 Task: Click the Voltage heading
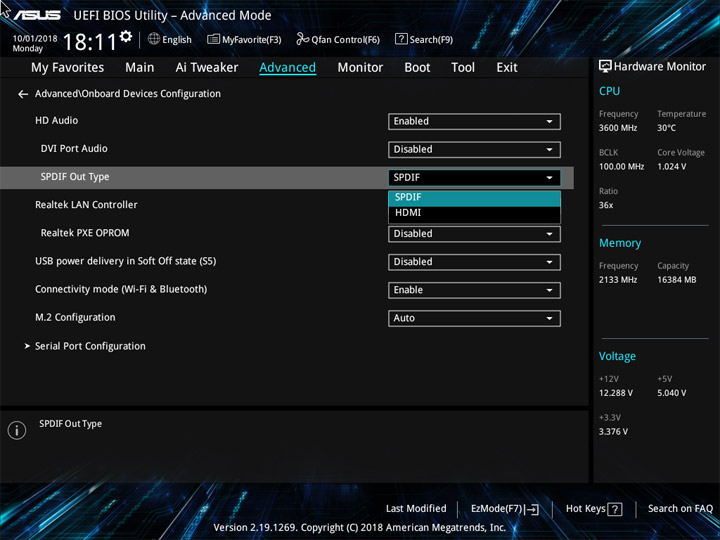[x=617, y=356]
